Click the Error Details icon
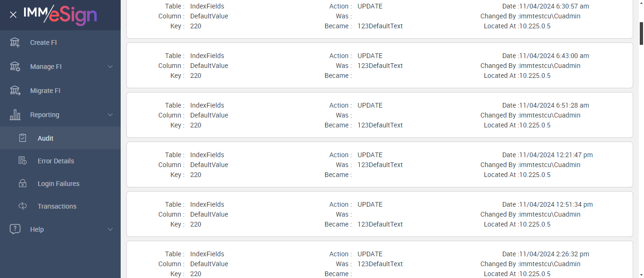 click(23, 161)
